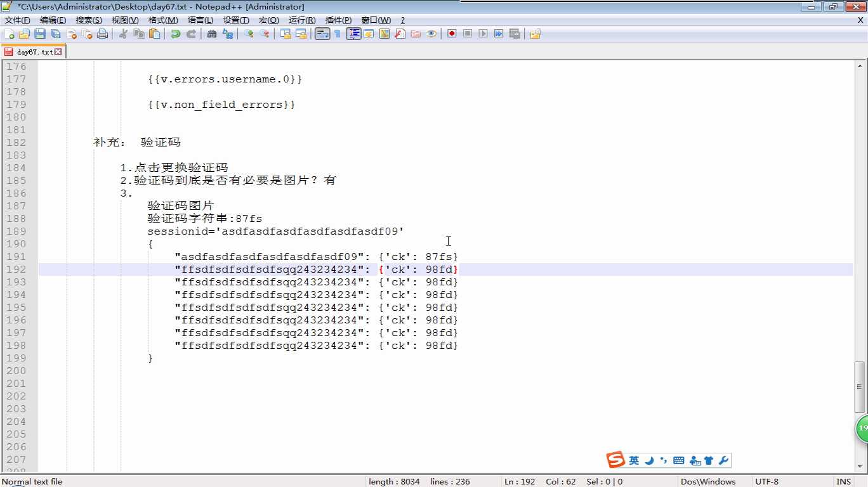Toggle Sogou 英 language mode
868x487 pixels.
(x=634, y=460)
